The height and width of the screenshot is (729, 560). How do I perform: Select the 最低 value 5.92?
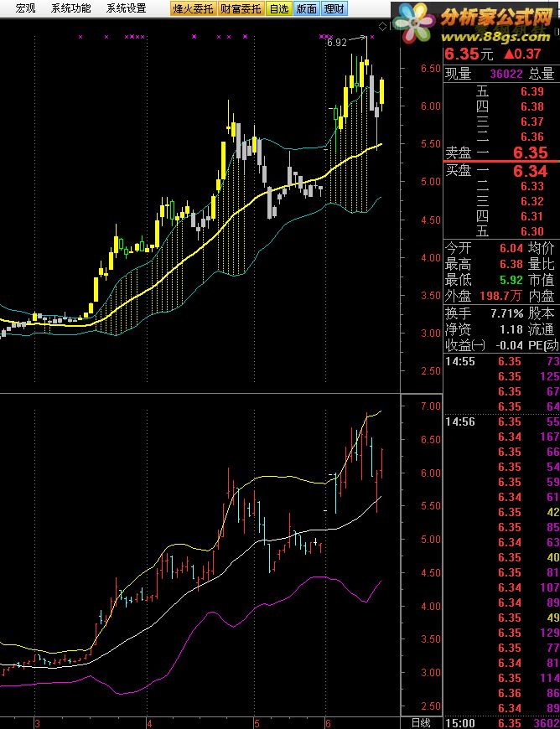click(511, 281)
